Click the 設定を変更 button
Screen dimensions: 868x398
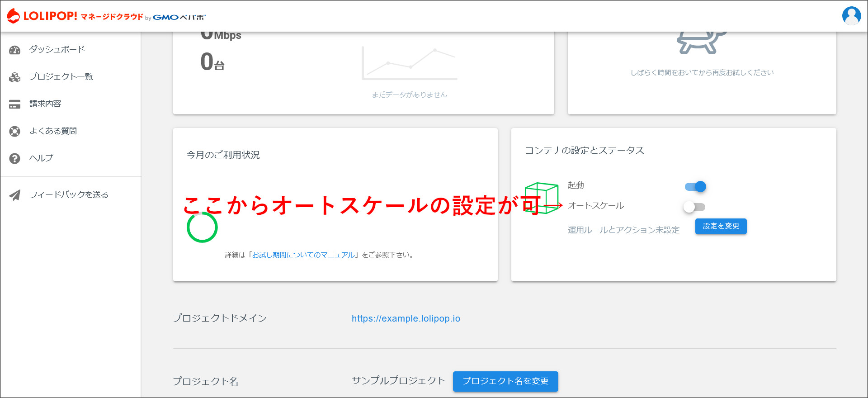(x=721, y=226)
